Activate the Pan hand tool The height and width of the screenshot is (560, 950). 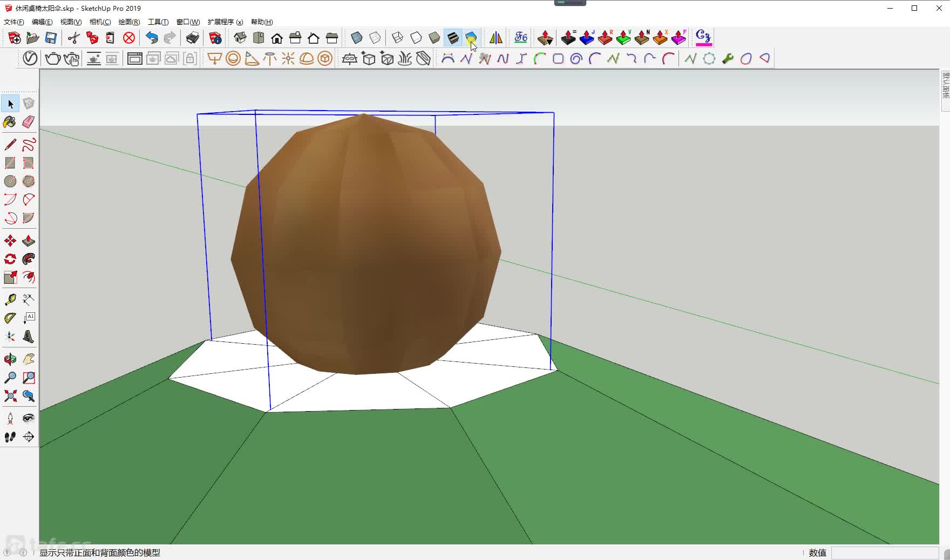click(x=29, y=359)
